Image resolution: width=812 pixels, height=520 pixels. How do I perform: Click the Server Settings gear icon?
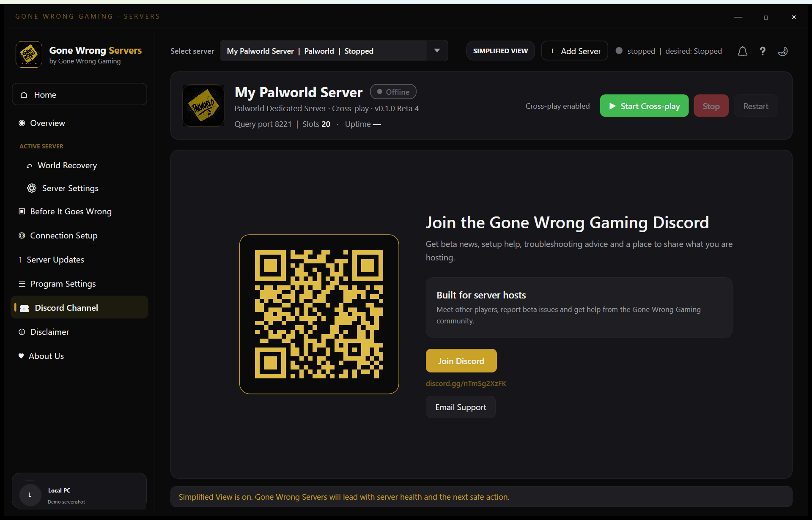(32, 188)
